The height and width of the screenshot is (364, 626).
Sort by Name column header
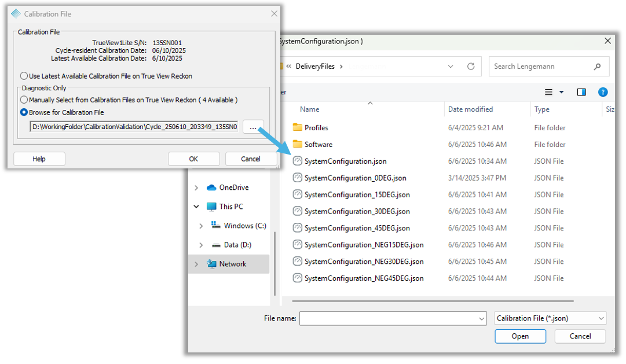click(x=309, y=109)
